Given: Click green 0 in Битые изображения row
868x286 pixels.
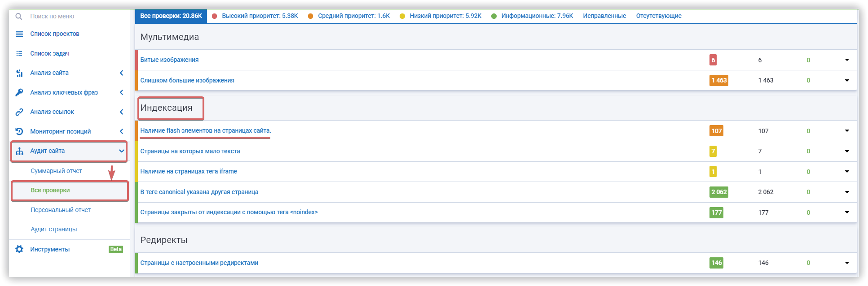Looking at the screenshot, I should click(808, 60).
